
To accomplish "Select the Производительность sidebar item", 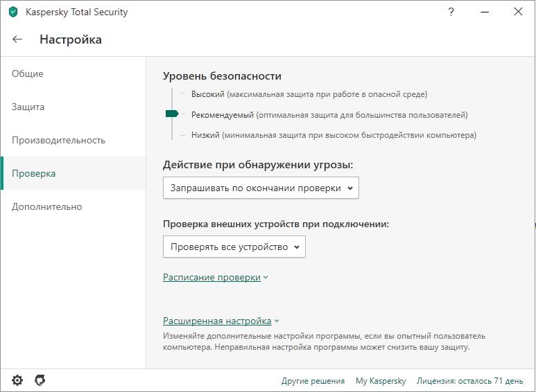I will (x=58, y=140).
